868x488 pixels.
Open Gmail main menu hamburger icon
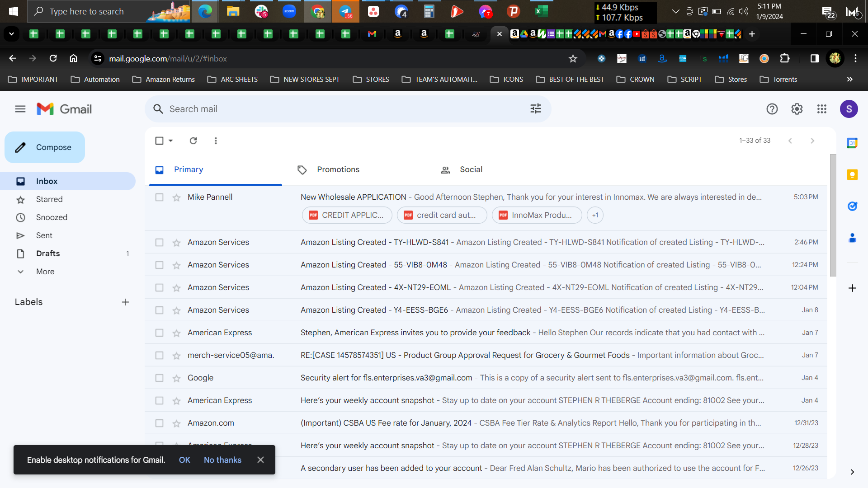coord(20,109)
